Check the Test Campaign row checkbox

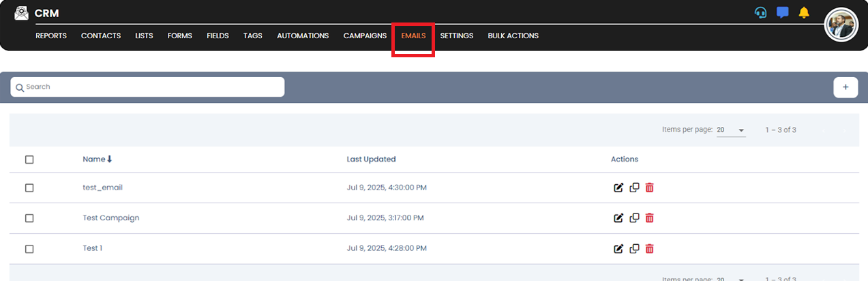[29, 218]
